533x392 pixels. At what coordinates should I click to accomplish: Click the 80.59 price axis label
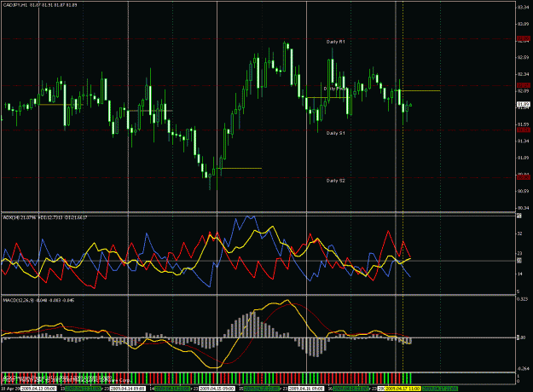pos(523,191)
